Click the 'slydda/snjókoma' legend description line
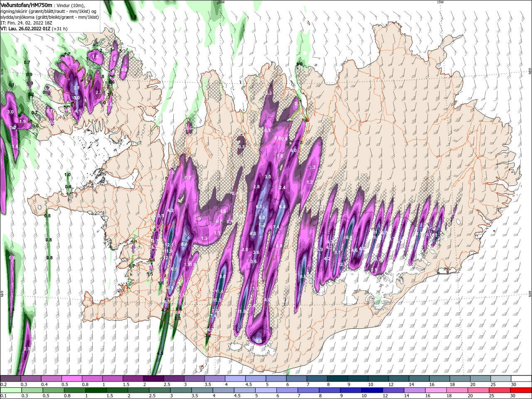This screenshot has height=399, width=532. pyautogui.click(x=49, y=17)
